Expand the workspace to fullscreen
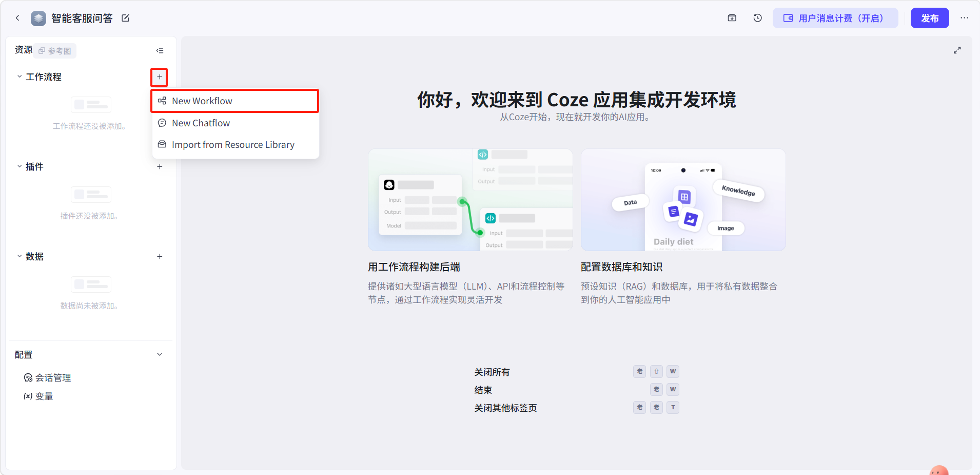This screenshot has height=475, width=980. coord(957,50)
